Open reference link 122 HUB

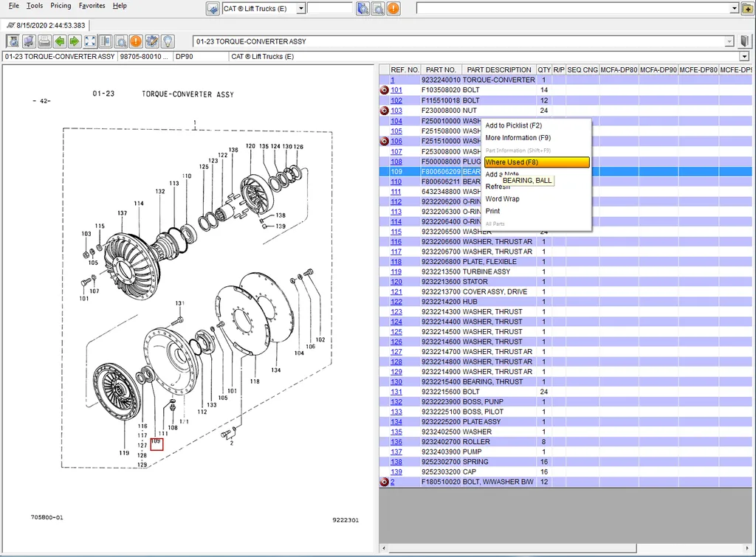click(396, 302)
